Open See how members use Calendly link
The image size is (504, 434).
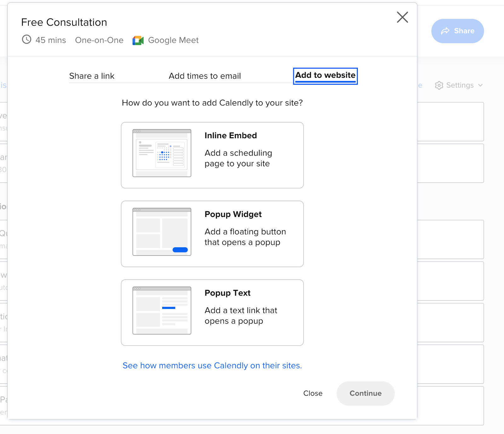click(212, 365)
